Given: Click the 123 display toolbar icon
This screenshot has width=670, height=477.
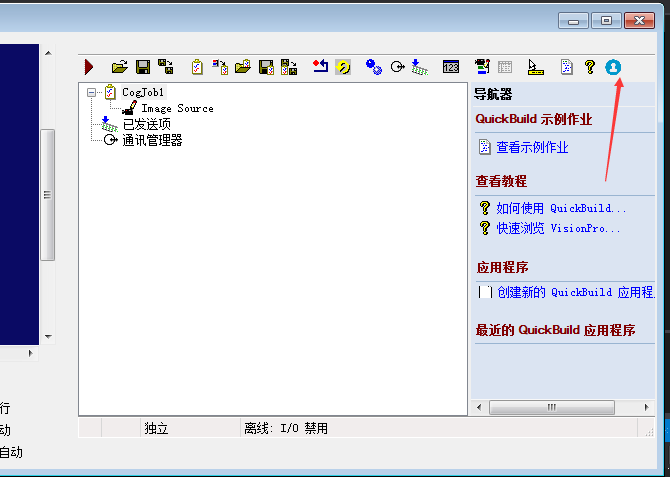Looking at the screenshot, I should tap(451, 67).
